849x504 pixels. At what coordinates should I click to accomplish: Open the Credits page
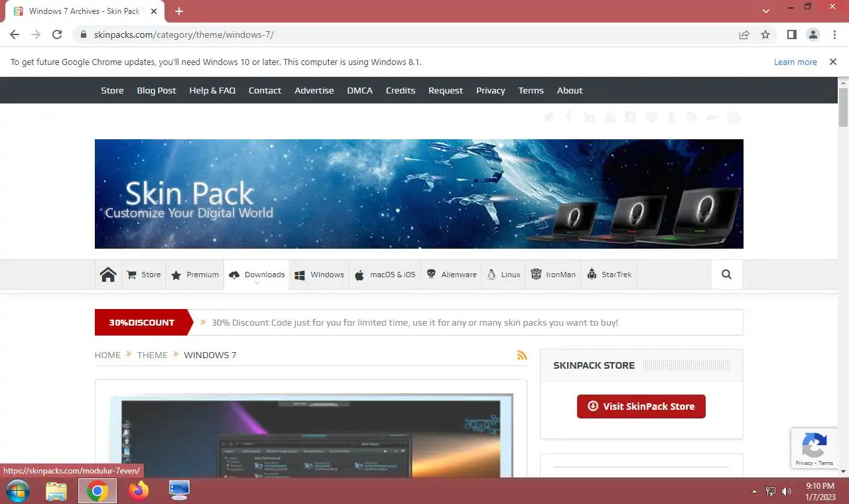pos(401,90)
